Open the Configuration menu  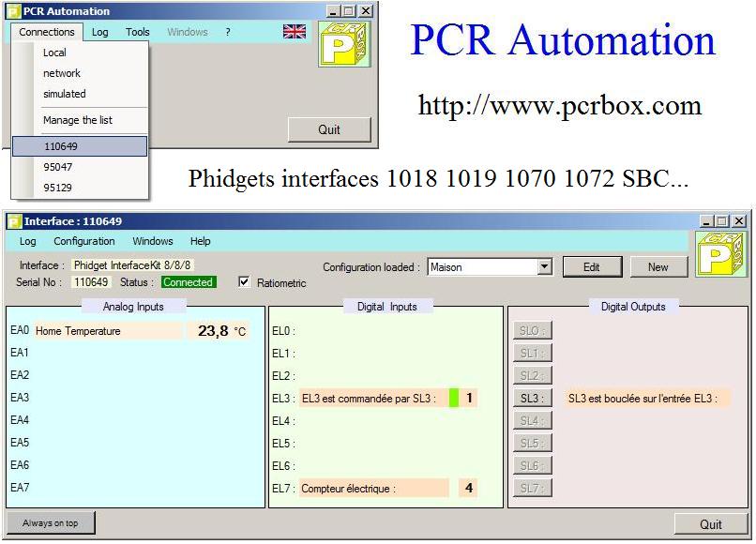(83, 241)
